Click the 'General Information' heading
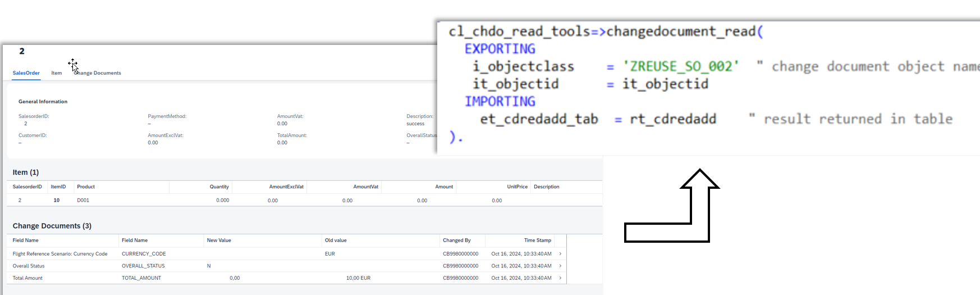980x295 pixels. (x=43, y=102)
